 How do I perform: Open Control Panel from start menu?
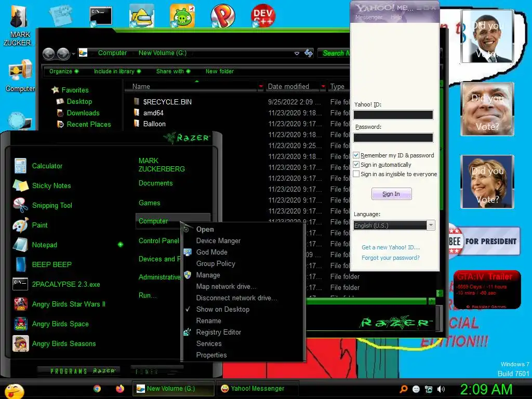click(159, 241)
